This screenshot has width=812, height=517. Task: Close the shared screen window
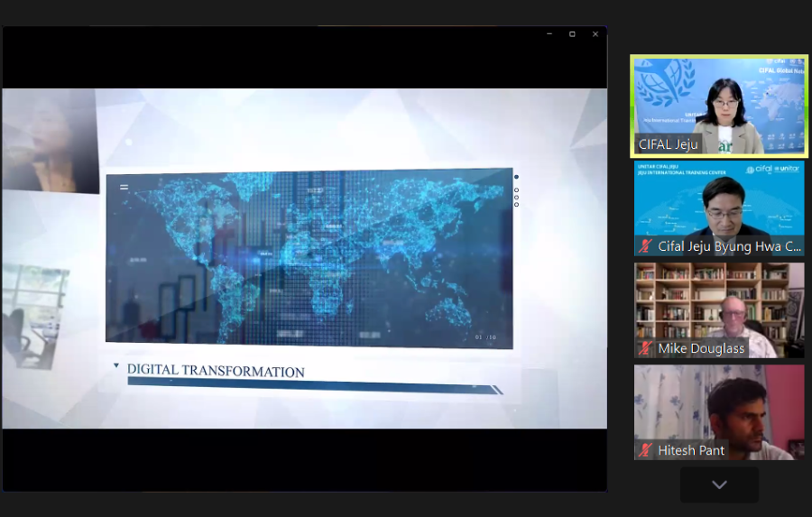[x=595, y=34]
